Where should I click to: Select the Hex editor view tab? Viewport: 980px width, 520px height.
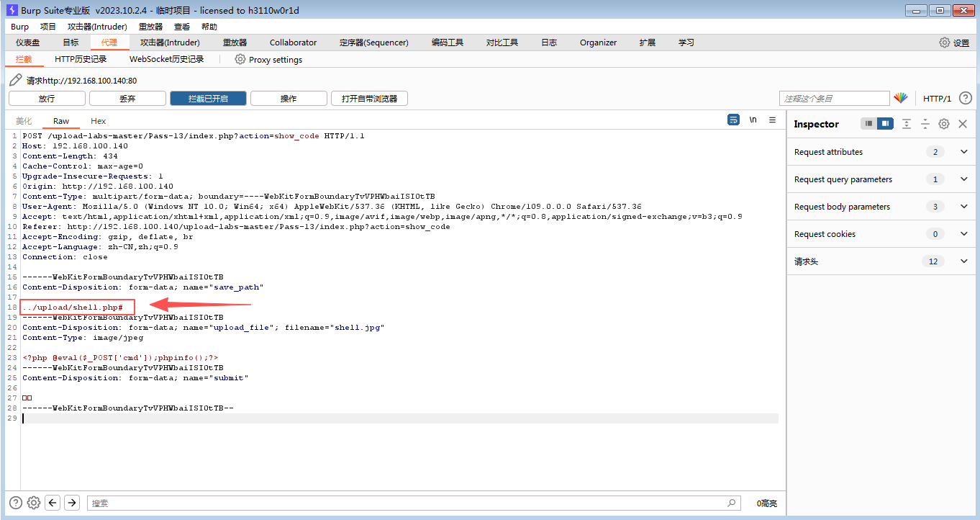pos(99,121)
